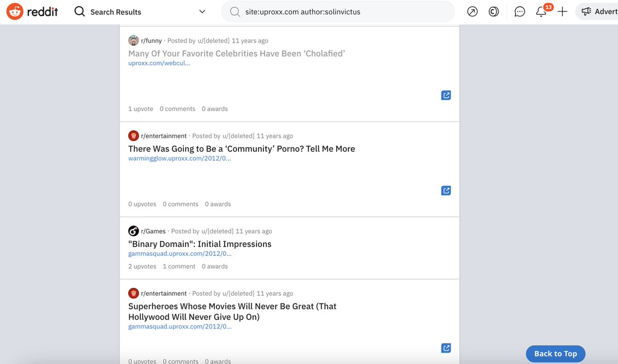Click '2 upvotes' on Binary Domain post
Viewport: 618px width, 364px height.
click(x=142, y=266)
